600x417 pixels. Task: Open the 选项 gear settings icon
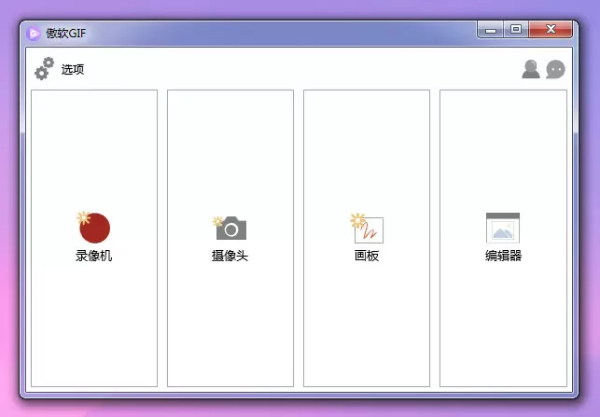coord(44,69)
